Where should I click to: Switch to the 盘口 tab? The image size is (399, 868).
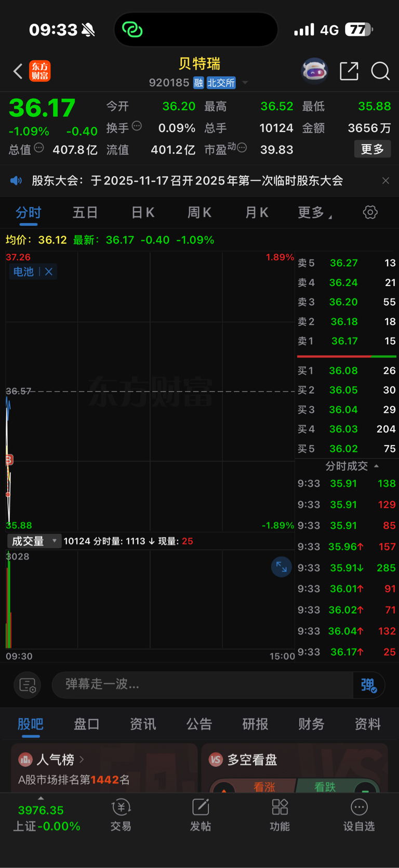86,724
